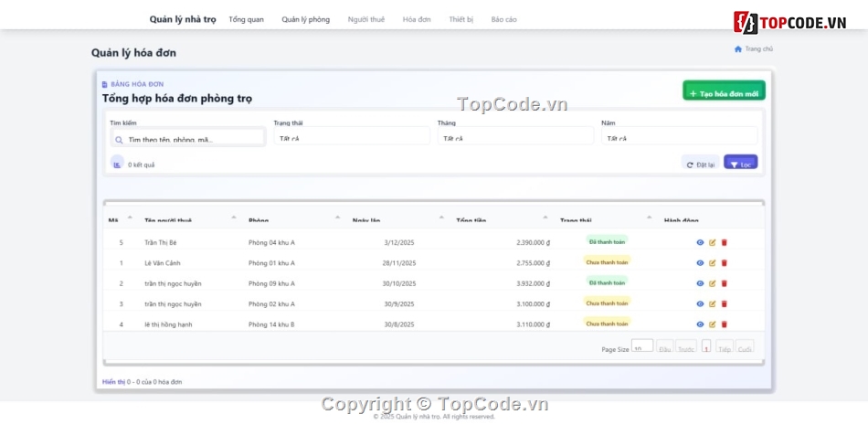Click the Quản lý nhà trọ brand
Image resolution: width=868 pixels, height=425 pixels.
point(183,19)
